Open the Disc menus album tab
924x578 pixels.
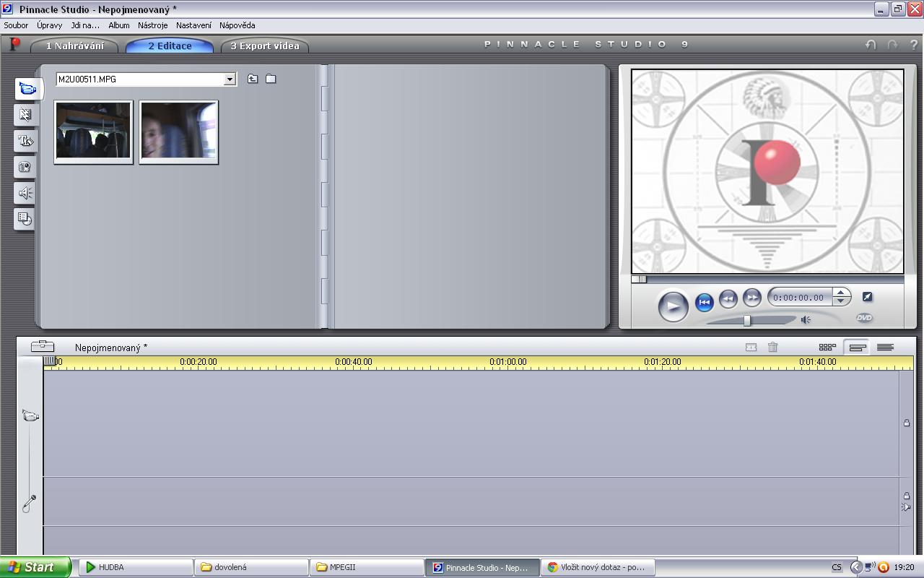tap(25, 219)
